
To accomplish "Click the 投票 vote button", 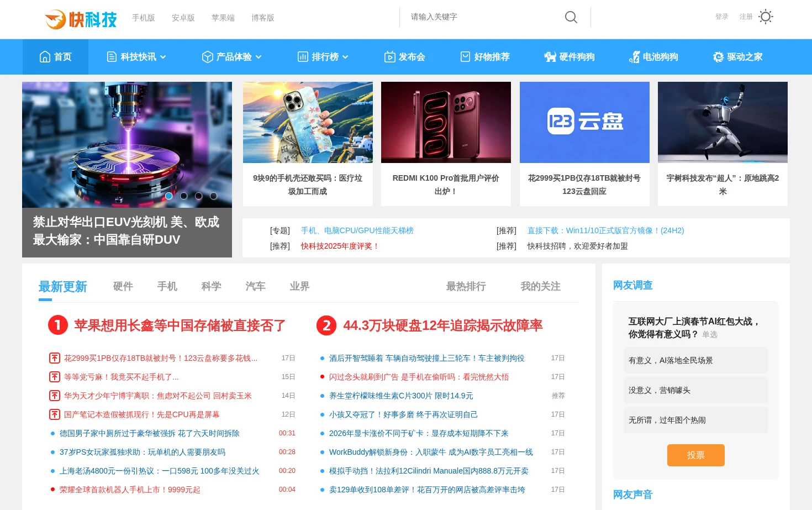I will [x=696, y=455].
